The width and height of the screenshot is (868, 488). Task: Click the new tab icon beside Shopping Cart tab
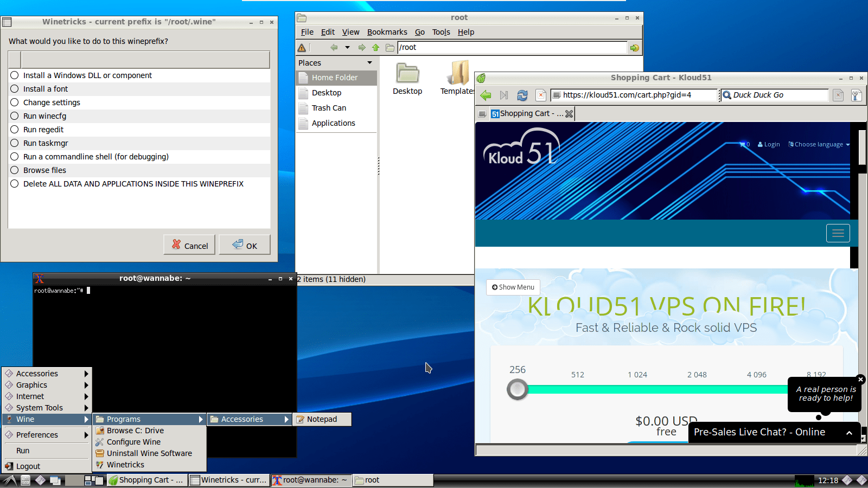click(x=482, y=114)
